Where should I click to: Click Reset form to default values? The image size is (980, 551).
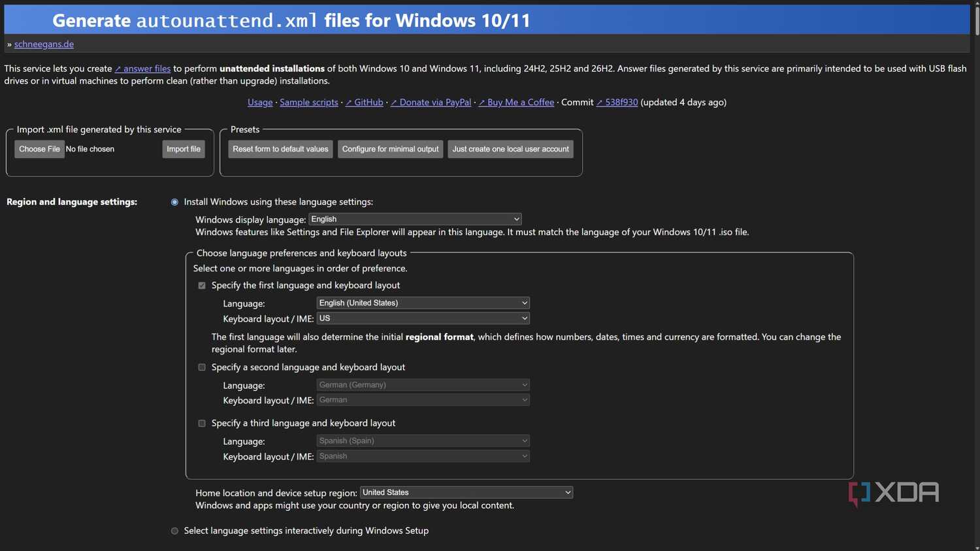point(280,149)
